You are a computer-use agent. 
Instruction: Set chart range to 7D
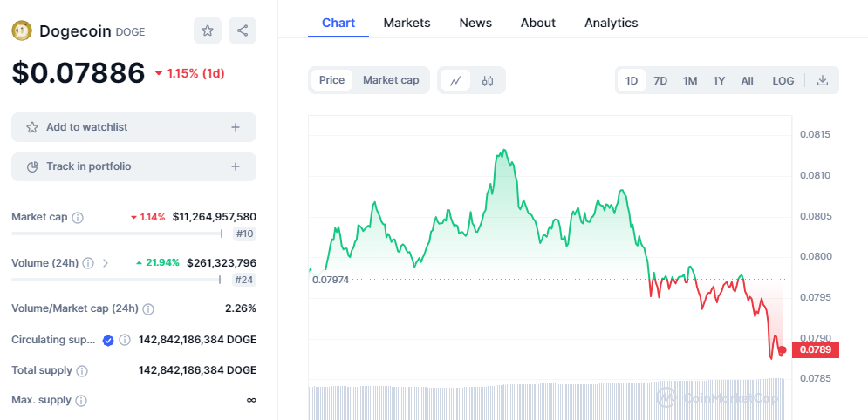660,81
